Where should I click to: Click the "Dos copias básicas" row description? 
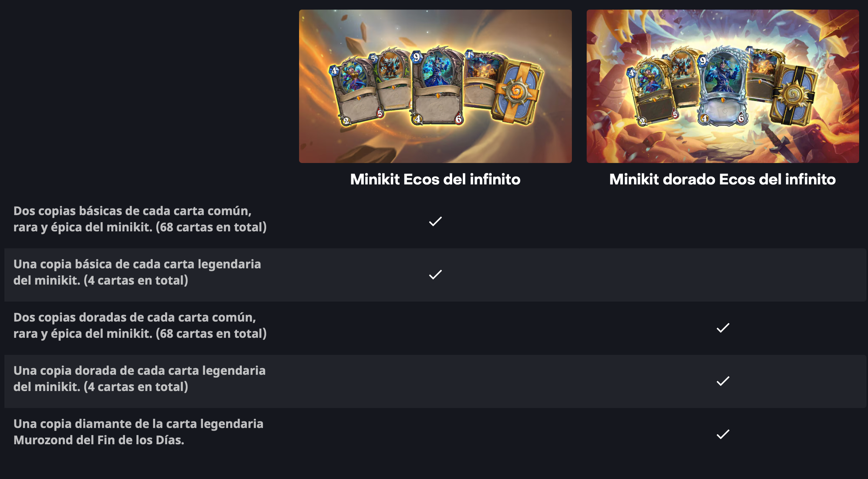[x=140, y=219]
